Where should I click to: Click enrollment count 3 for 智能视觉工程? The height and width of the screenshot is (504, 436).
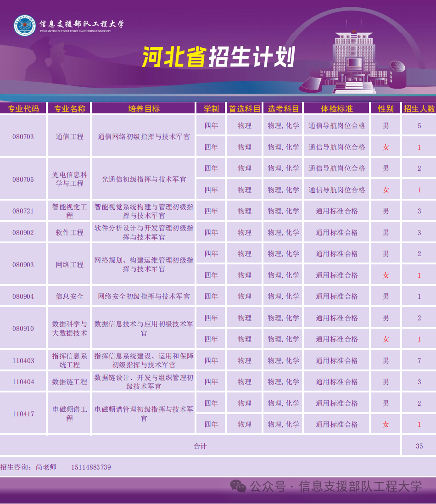[x=419, y=211]
